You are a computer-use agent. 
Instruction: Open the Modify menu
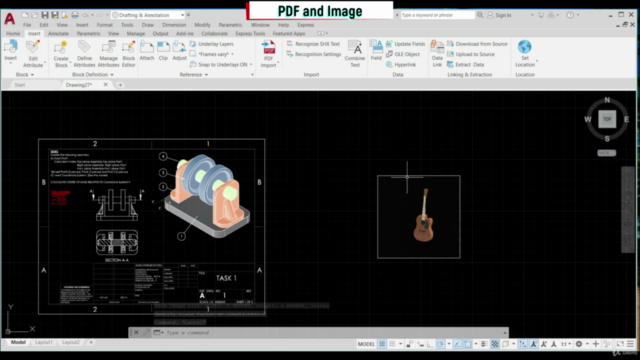coord(202,25)
